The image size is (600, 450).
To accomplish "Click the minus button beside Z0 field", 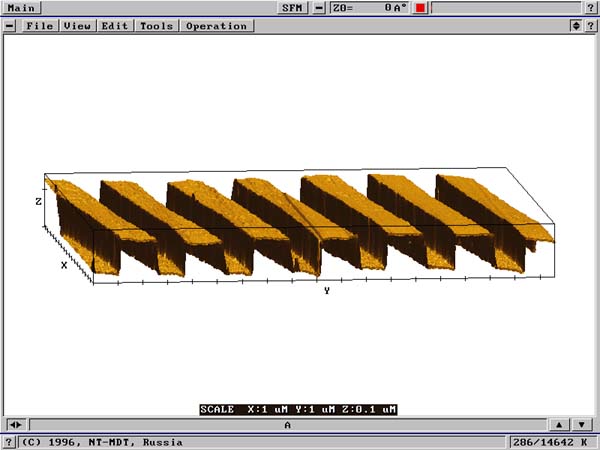I will 319,8.
